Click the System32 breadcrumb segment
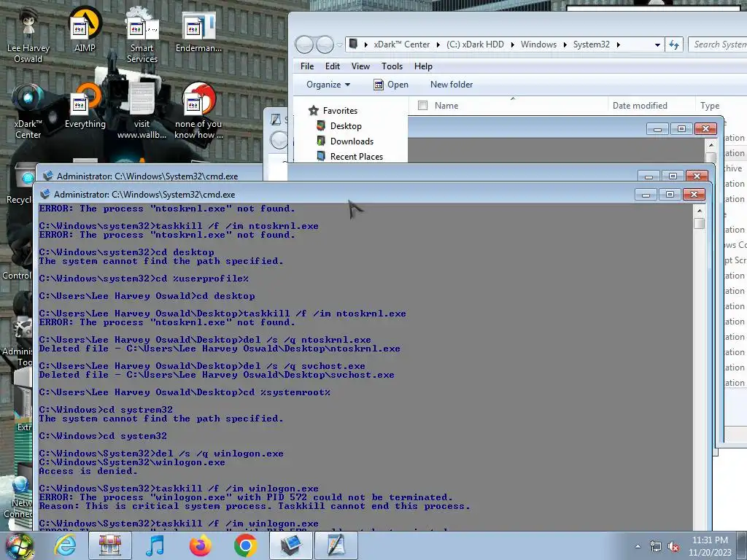This screenshot has width=747, height=560. coord(591,44)
